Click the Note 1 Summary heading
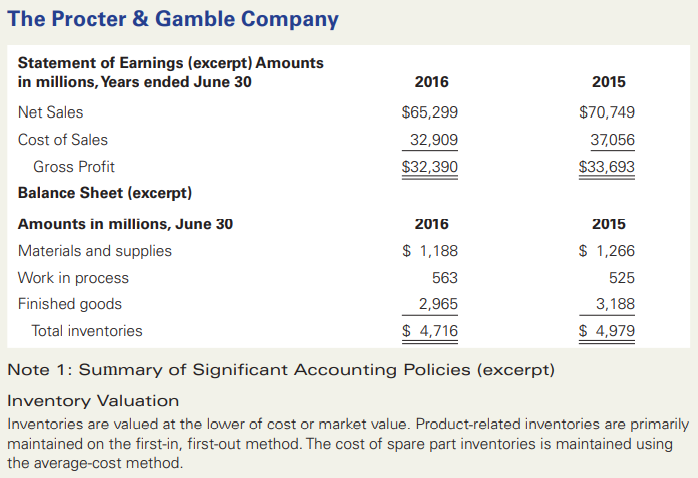 pos(281,370)
